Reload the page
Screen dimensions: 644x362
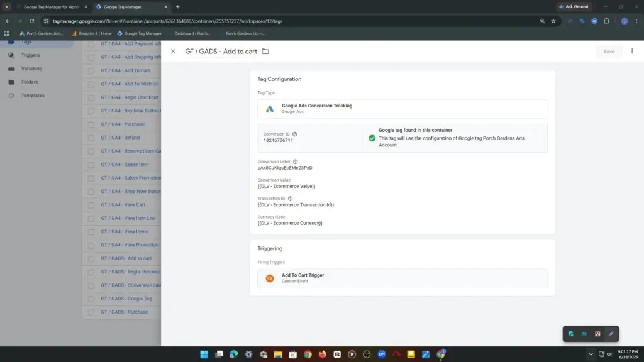click(x=31, y=21)
